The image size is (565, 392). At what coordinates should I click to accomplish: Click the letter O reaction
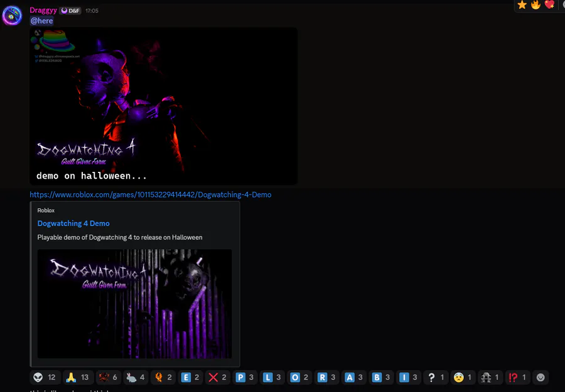click(x=299, y=377)
